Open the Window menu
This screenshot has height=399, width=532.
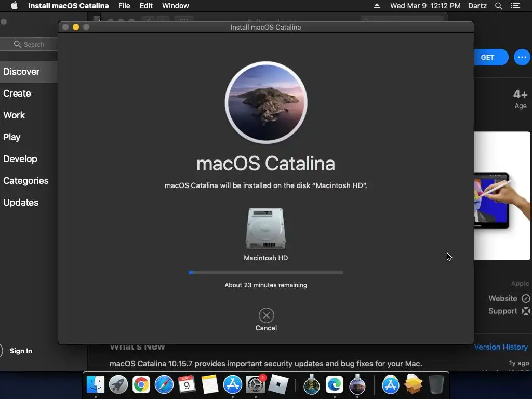[x=176, y=6]
